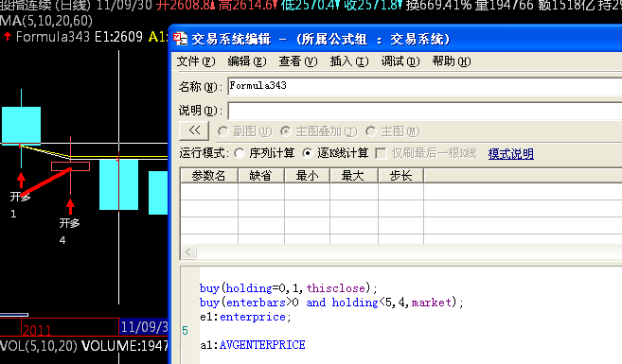Image resolution: width=622 pixels, height=364 pixels.
Task: Collapse panel with the << button
Action: click(194, 130)
